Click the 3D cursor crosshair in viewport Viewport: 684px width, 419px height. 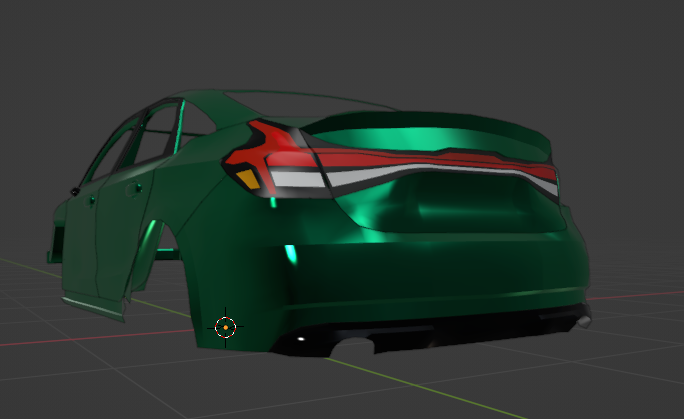[x=226, y=327]
